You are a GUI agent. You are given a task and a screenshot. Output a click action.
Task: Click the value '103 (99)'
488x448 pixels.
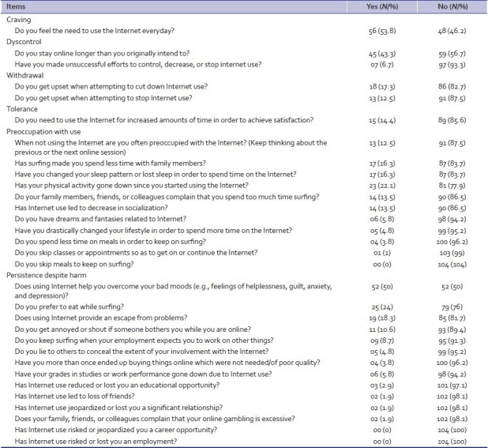[x=452, y=253]
